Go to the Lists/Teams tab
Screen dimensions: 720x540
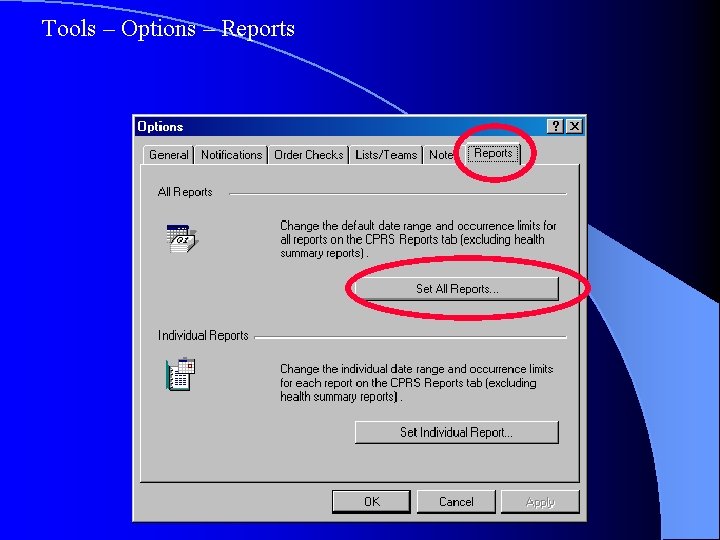(x=386, y=155)
